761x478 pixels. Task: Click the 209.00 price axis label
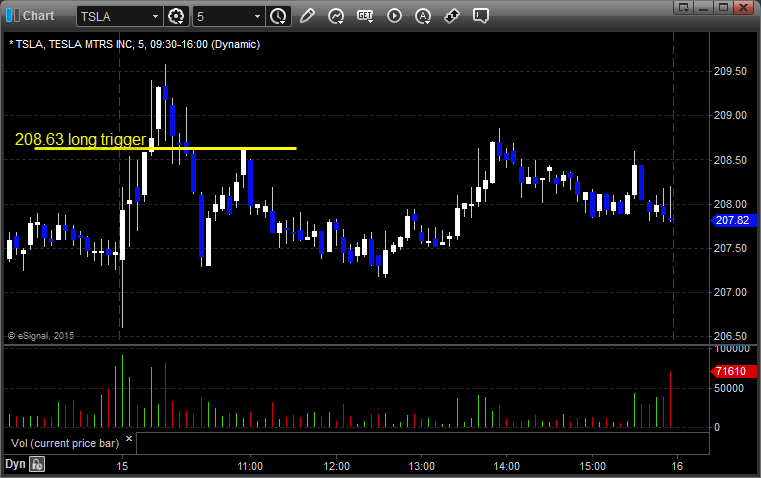730,115
